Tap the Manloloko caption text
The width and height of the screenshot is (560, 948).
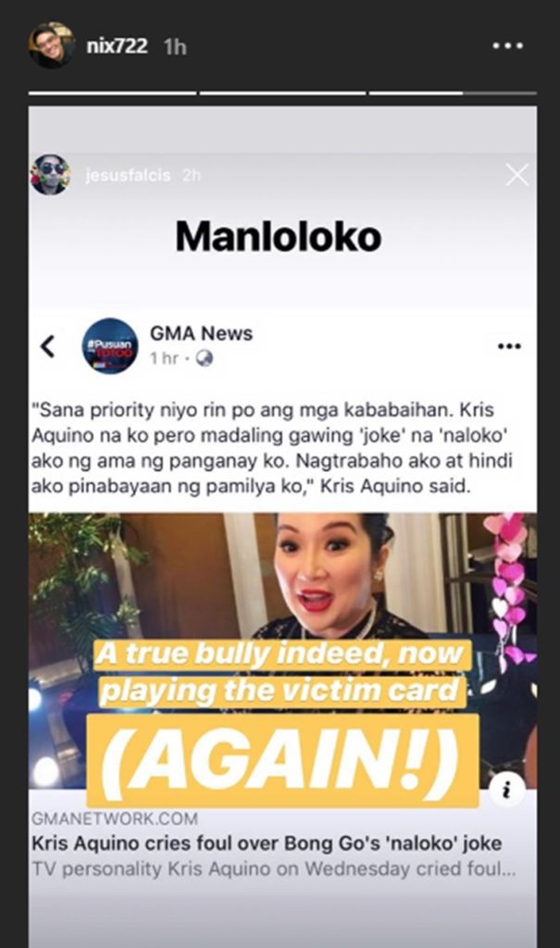[279, 236]
